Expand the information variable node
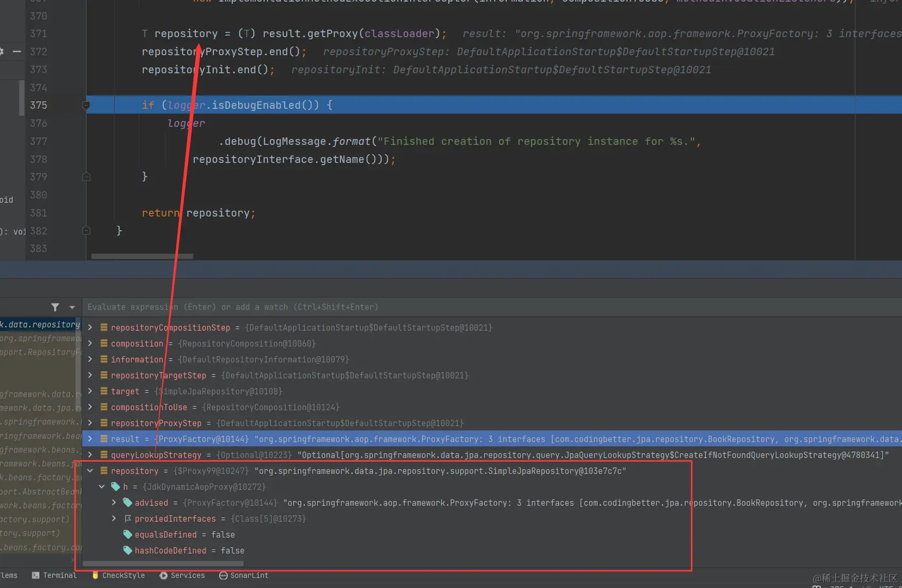The image size is (902, 588). pos(90,359)
